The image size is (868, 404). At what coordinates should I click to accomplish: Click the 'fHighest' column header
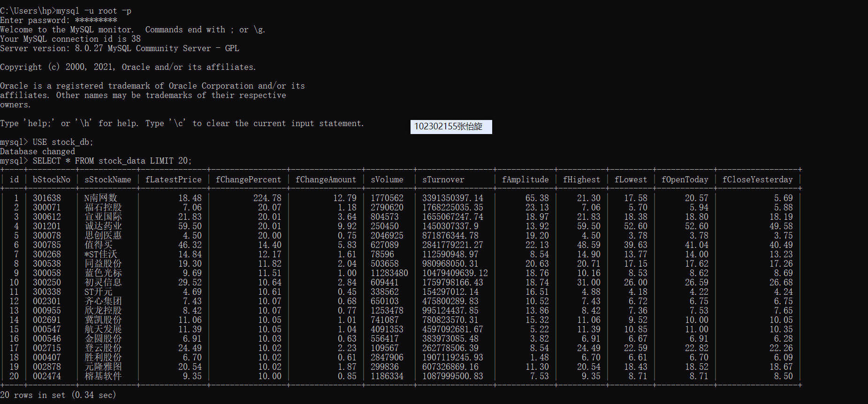(582, 180)
